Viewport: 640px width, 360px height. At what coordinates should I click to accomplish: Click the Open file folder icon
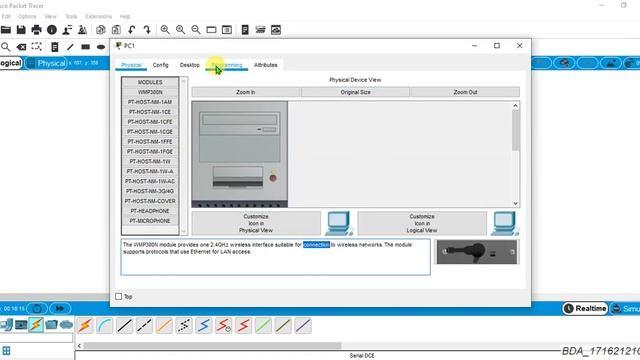pyautogui.click(x=6, y=30)
